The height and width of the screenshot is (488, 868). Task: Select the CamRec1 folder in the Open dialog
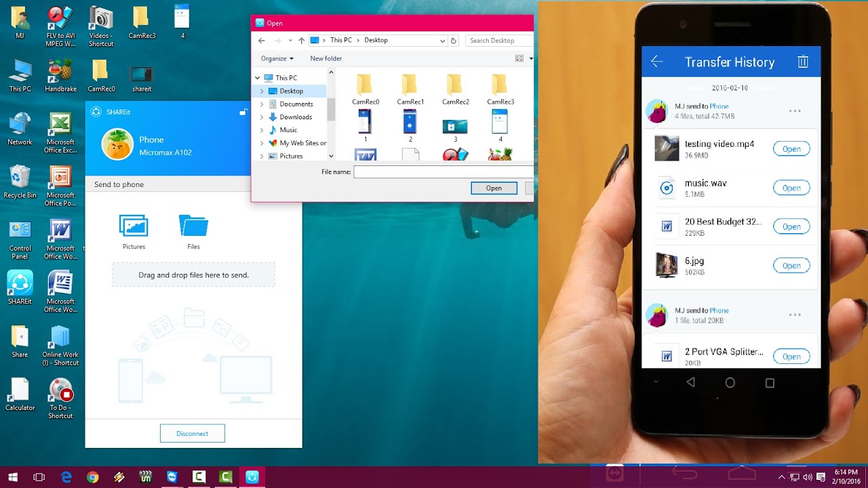click(410, 89)
